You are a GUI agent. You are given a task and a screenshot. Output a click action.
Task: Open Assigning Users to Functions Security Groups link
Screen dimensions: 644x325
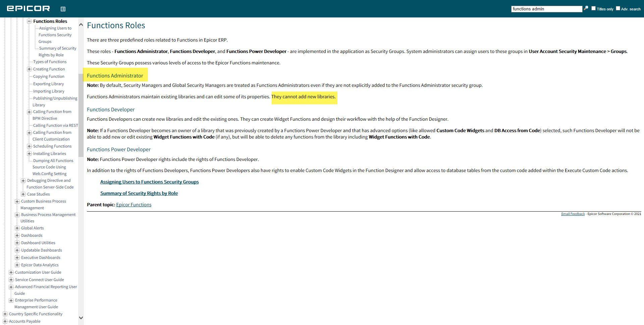click(149, 182)
